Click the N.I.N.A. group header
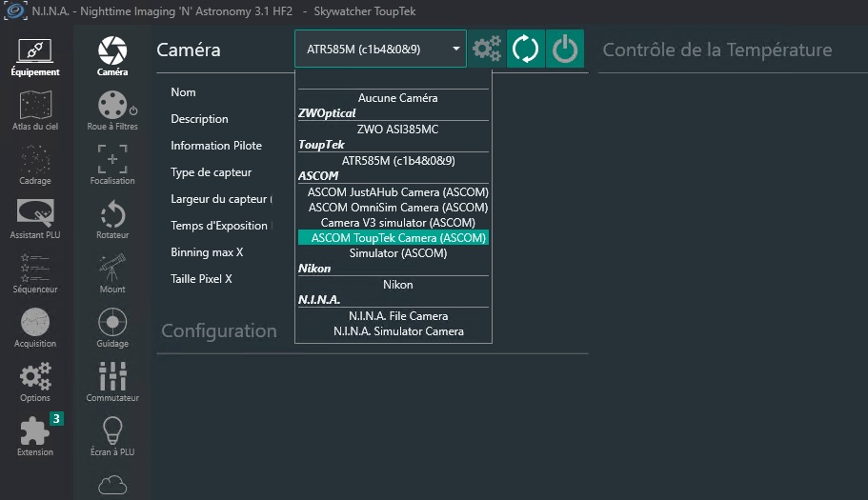The height and width of the screenshot is (500, 868). pos(319,300)
